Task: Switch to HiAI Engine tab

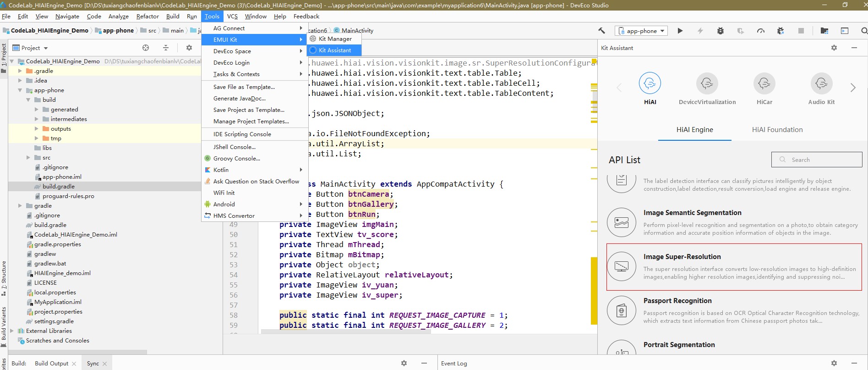Action: 695,130
